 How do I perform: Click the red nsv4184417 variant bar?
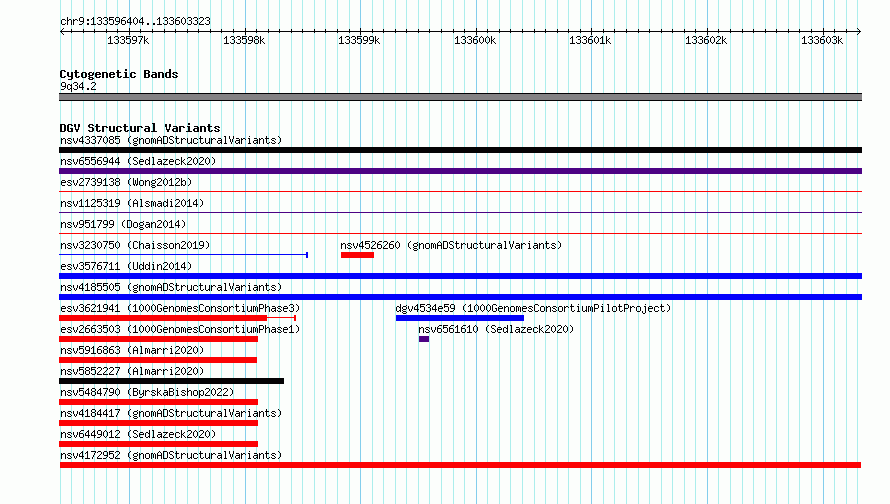pyautogui.click(x=158, y=423)
